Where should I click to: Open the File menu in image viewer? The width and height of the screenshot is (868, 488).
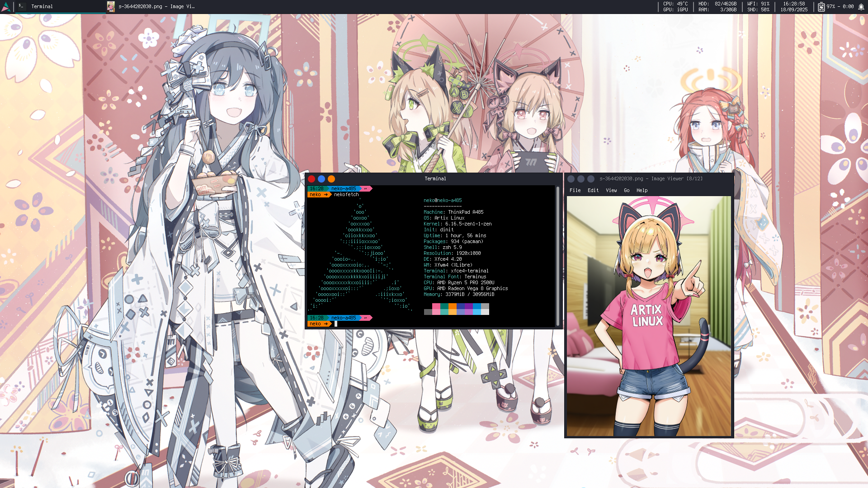tap(575, 191)
